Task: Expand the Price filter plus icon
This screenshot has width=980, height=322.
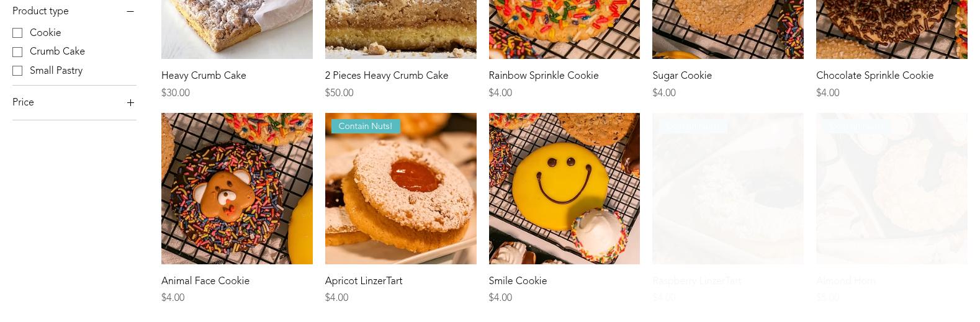Action: point(130,102)
